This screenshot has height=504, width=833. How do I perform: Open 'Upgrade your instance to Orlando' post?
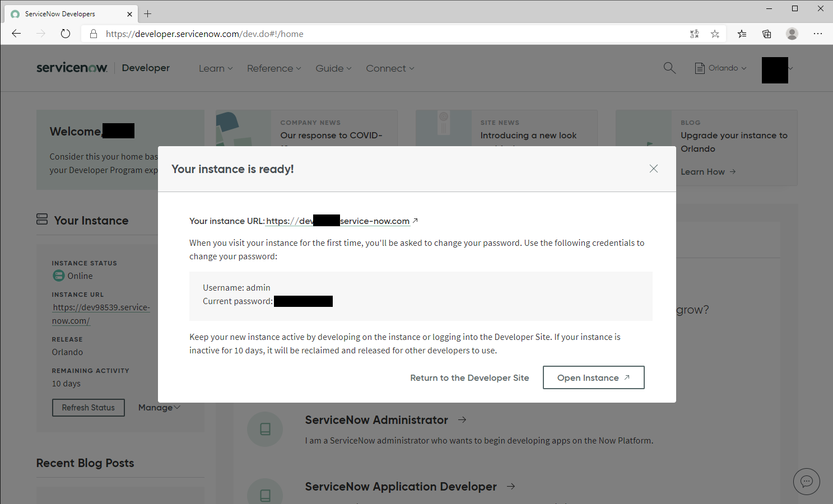[734, 142]
